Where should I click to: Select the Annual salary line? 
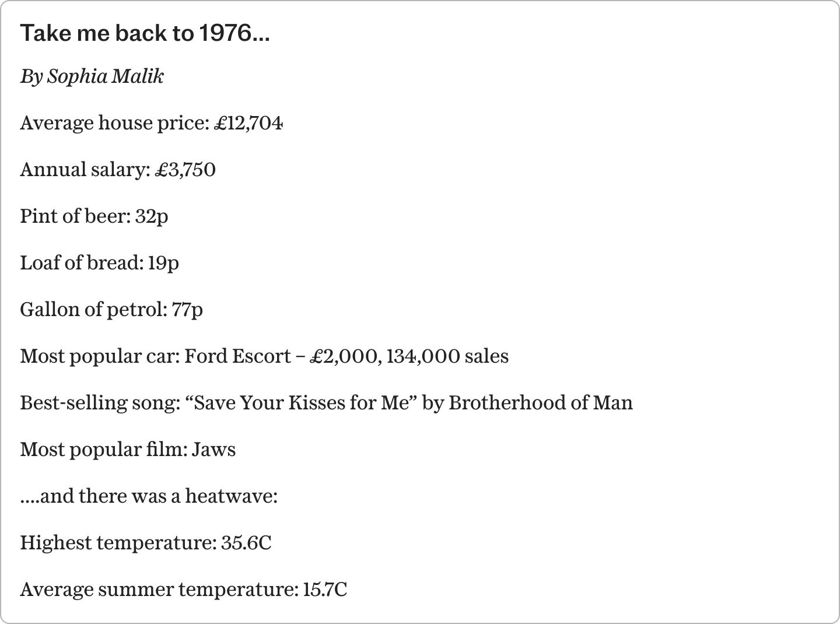[118, 170]
